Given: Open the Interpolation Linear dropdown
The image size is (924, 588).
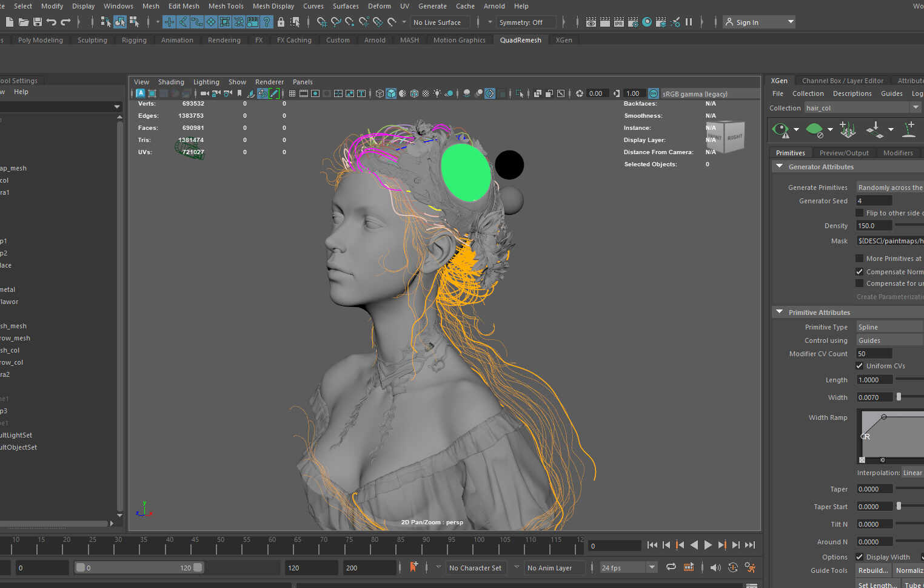Looking at the screenshot, I should (912, 473).
